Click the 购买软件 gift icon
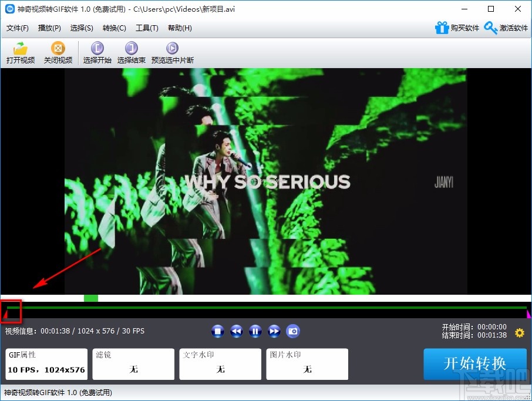The width and height of the screenshot is (532, 401). [x=442, y=28]
